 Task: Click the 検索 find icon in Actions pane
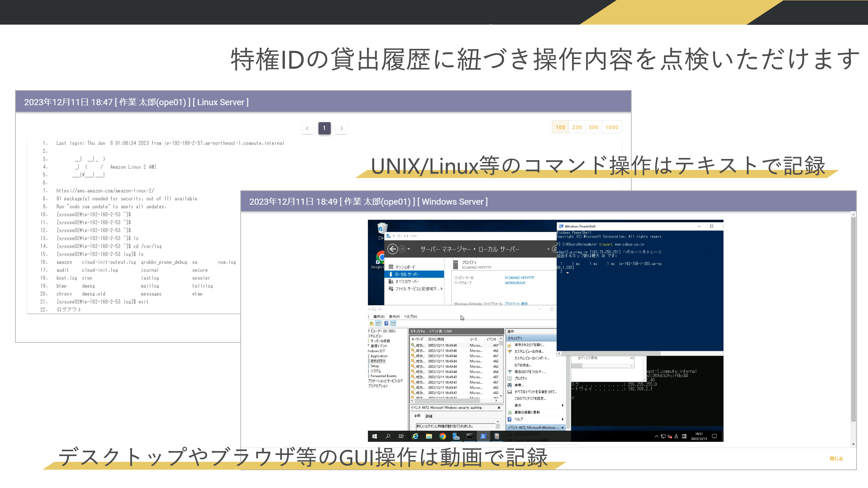[510, 385]
